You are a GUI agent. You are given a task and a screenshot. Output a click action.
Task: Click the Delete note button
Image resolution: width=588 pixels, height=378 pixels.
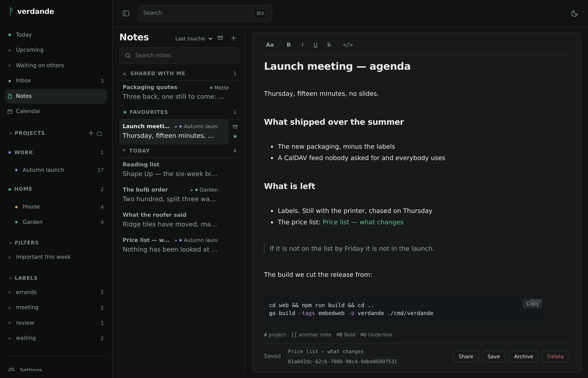tap(555, 356)
